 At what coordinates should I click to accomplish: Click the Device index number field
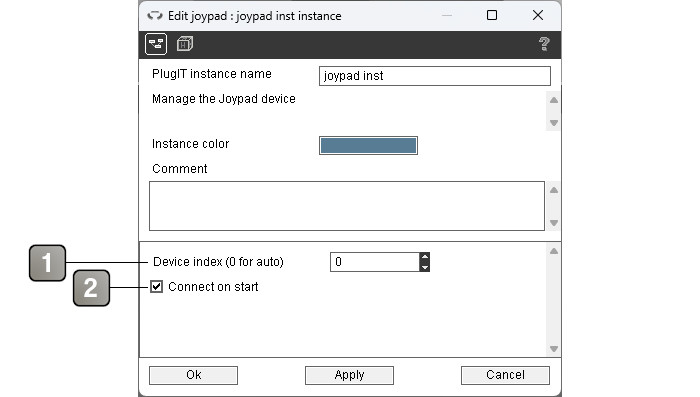click(375, 262)
